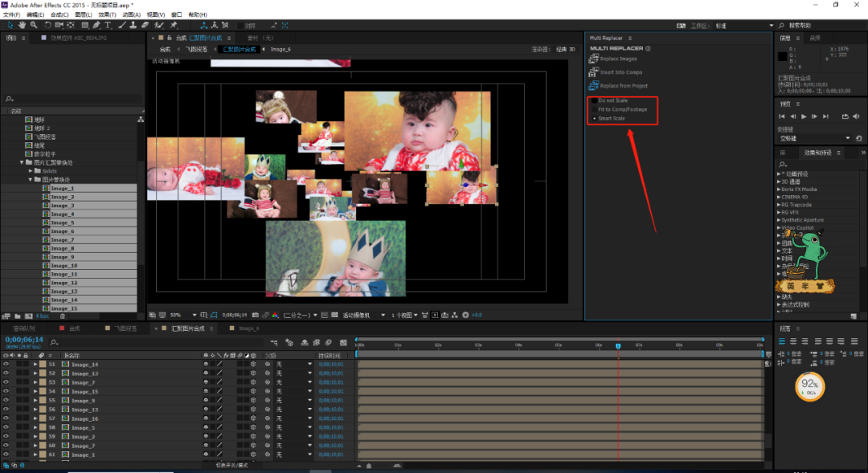Click the current time indicator in timeline

pyautogui.click(x=618, y=346)
